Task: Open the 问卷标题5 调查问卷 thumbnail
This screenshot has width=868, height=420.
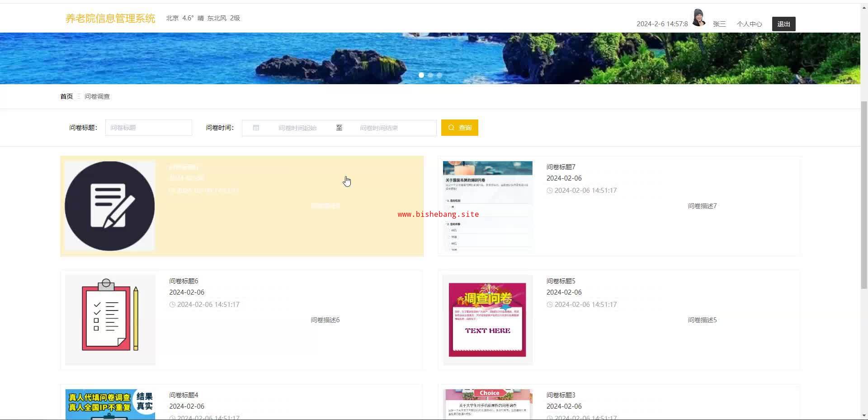Action: tap(488, 320)
